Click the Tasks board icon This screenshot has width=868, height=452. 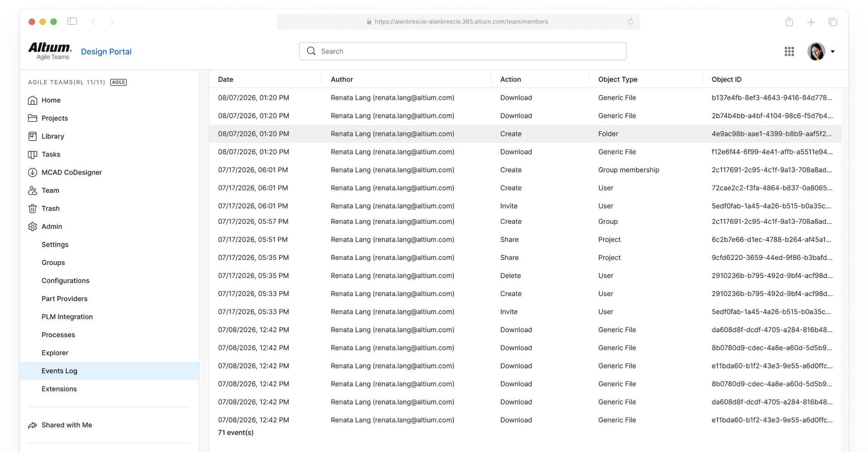(x=33, y=155)
